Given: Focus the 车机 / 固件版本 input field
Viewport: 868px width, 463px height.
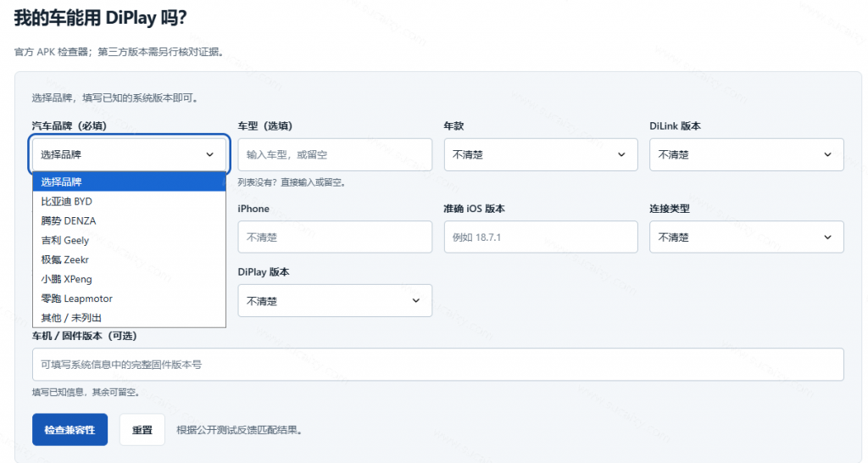Looking at the screenshot, I should [438, 365].
